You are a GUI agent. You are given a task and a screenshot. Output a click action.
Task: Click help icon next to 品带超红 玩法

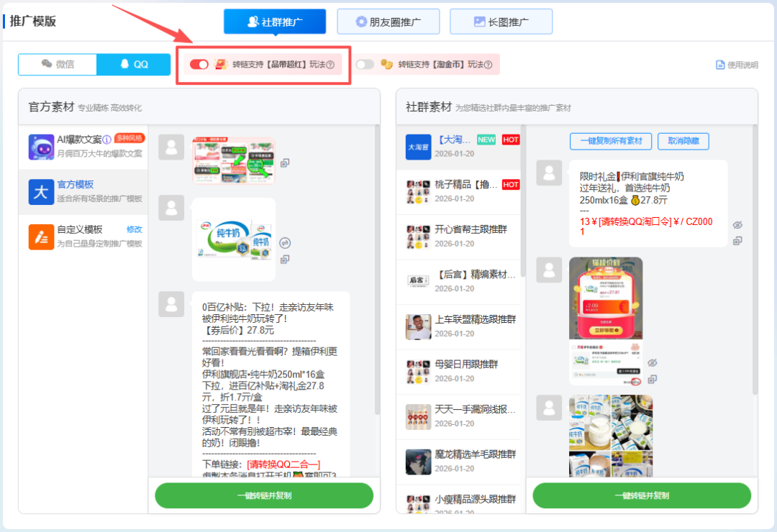coord(330,65)
